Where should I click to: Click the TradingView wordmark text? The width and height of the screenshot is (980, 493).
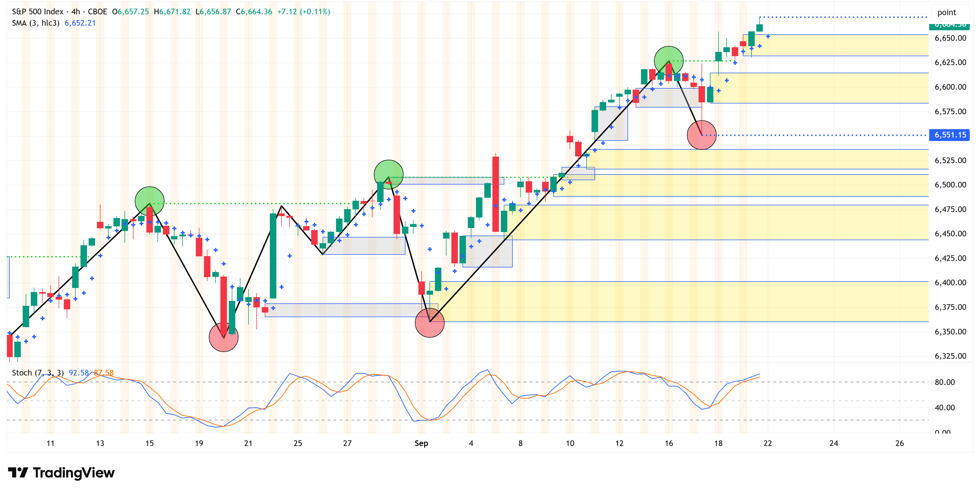coord(73,472)
